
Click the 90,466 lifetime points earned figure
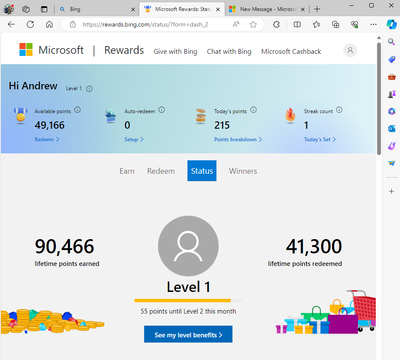click(x=65, y=246)
